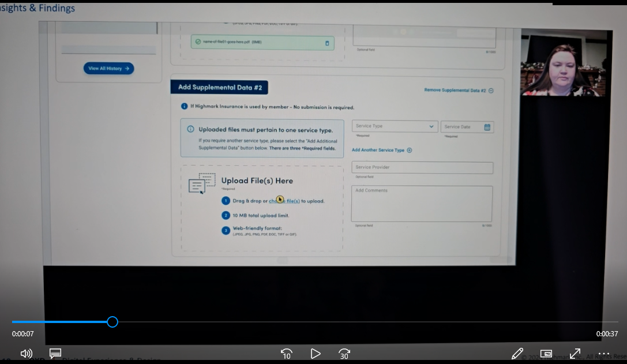The image size is (627, 364).
Task: Open the more options ellipsis menu
Action: click(604, 354)
